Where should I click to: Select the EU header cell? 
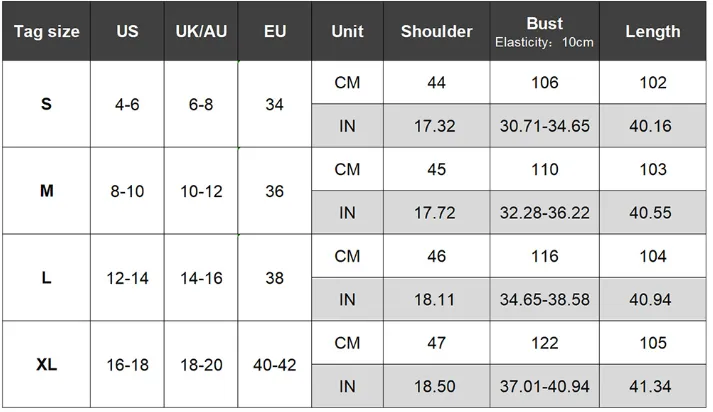point(275,31)
